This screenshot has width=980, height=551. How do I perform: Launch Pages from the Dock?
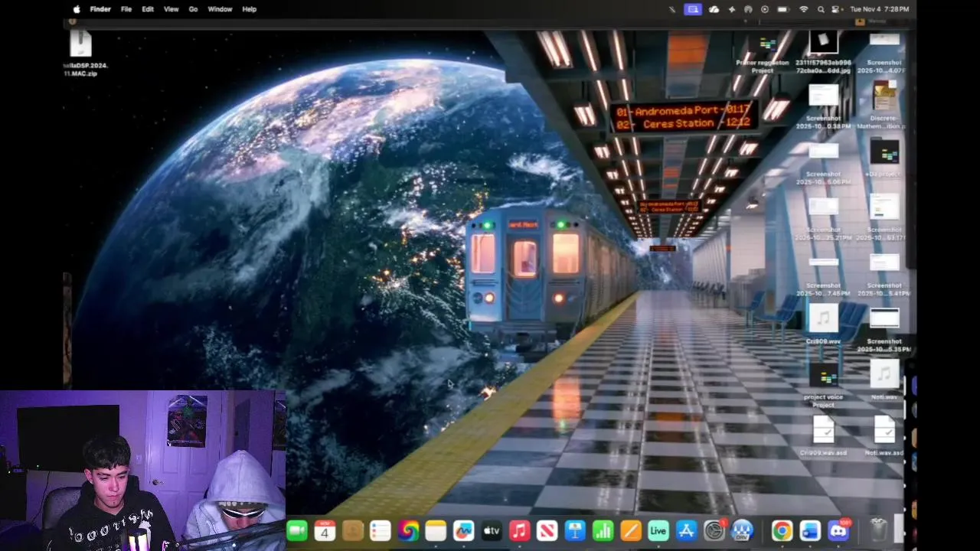[630, 530]
